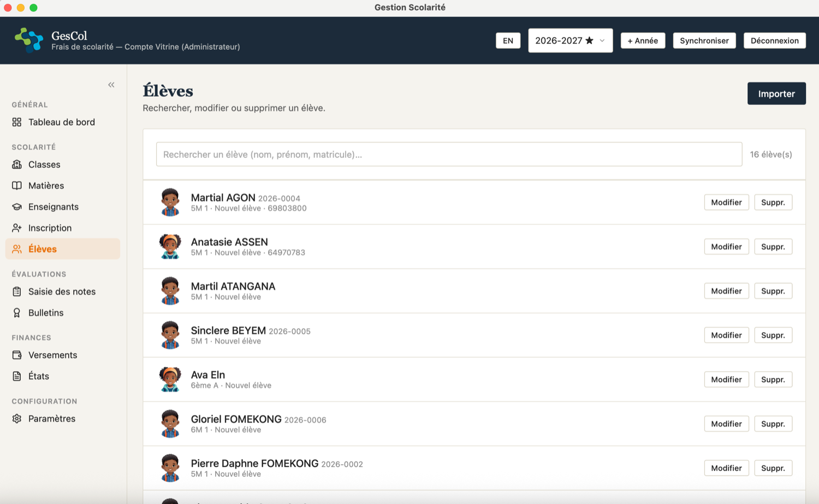
Task: Focus the student search field
Action: (449, 155)
